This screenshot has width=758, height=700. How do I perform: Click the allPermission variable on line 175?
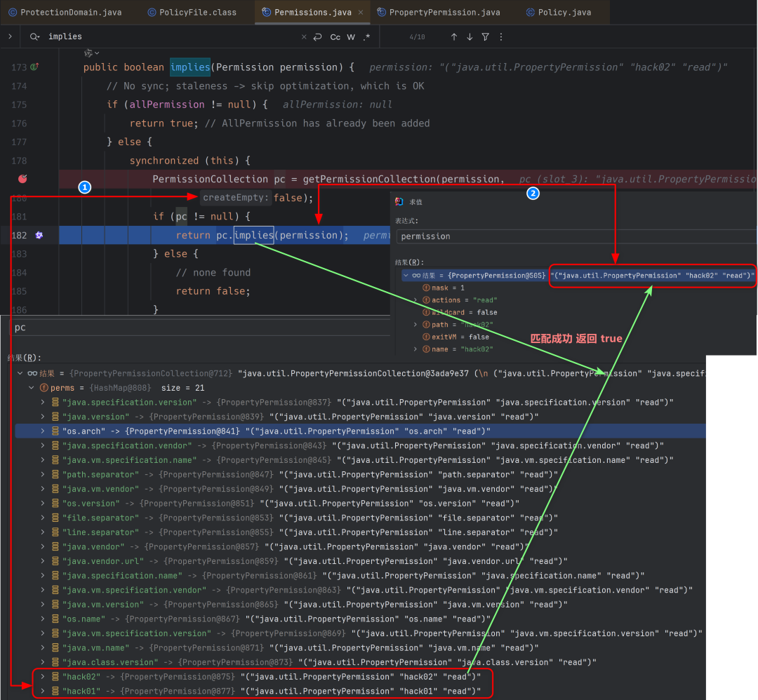(x=167, y=105)
